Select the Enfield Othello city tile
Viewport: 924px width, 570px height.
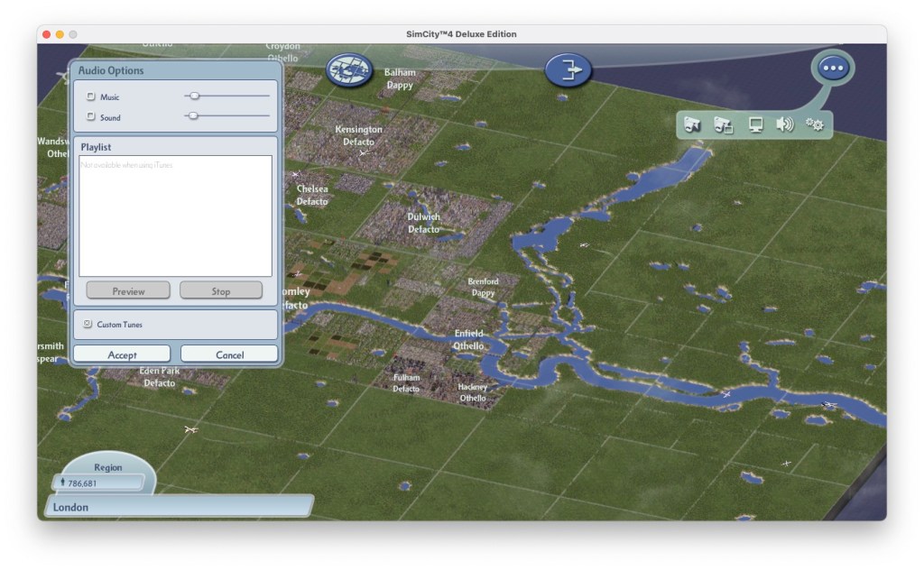click(468, 340)
